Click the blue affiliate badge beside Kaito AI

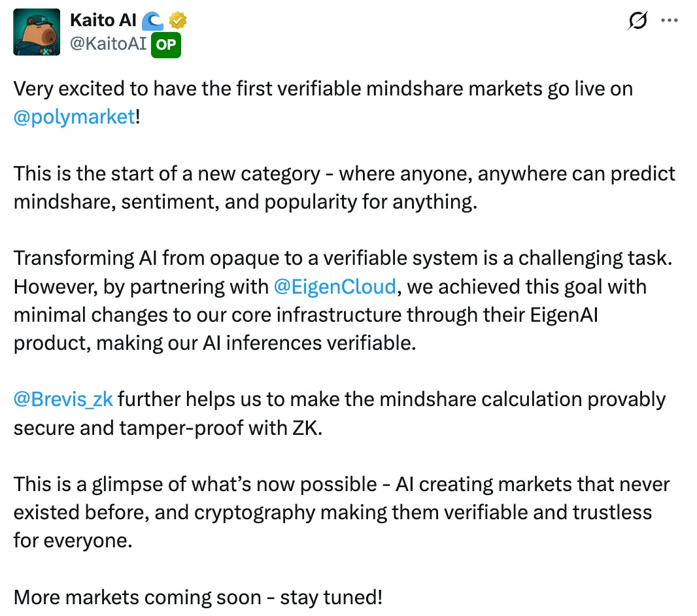(x=153, y=20)
